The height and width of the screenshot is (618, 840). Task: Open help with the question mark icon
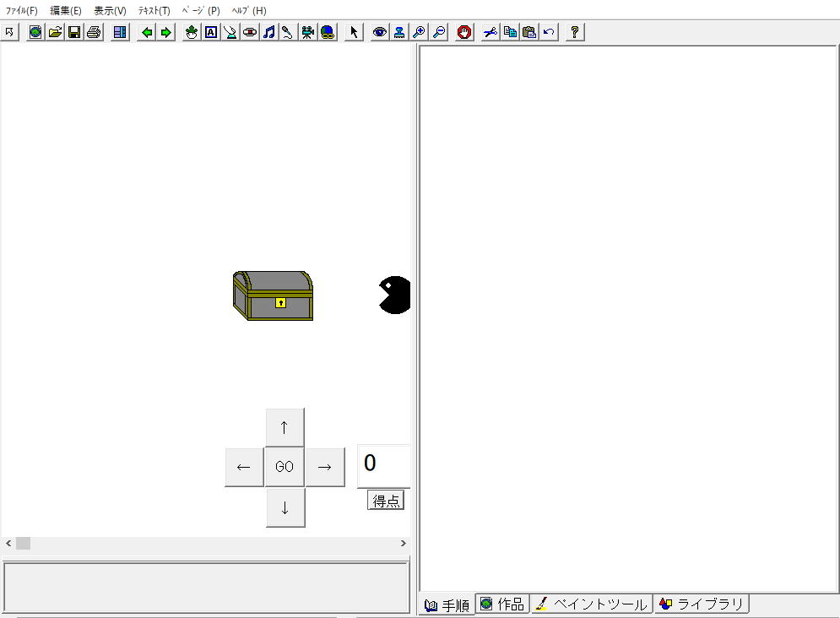tap(575, 32)
